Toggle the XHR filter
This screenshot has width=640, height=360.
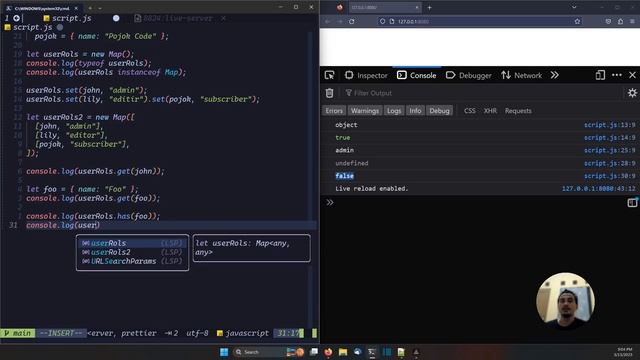[490, 111]
